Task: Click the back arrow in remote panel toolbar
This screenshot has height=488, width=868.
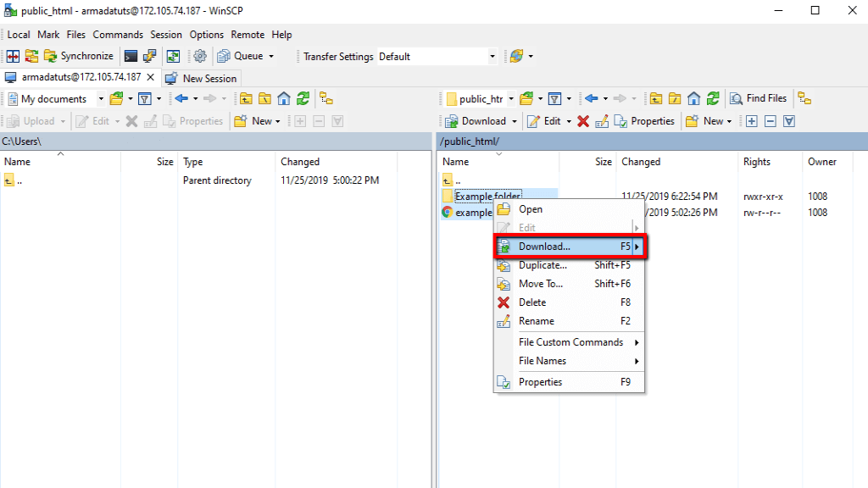Action: point(592,99)
